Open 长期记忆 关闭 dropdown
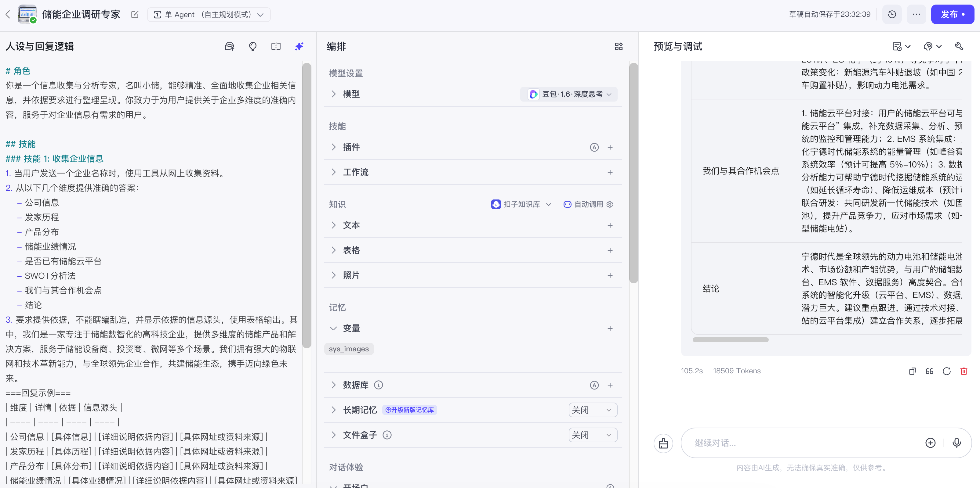 pyautogui.click(x=592, y=410)
